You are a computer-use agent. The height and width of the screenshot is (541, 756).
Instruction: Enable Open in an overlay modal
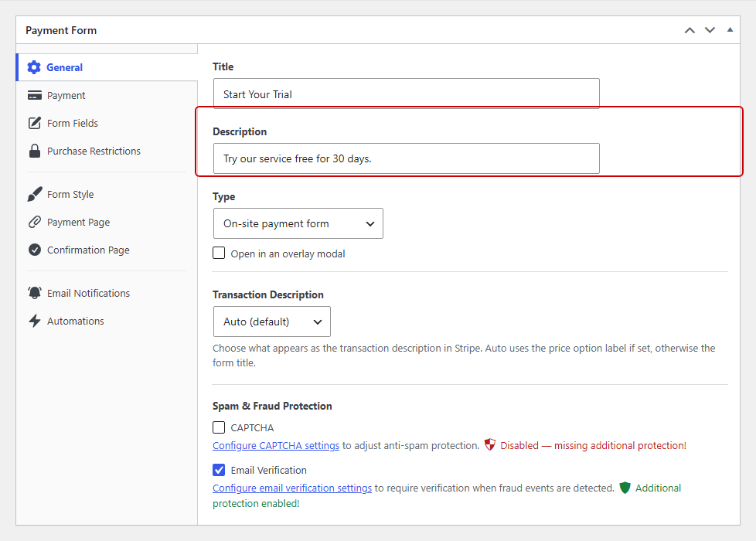tap(219, 253)
